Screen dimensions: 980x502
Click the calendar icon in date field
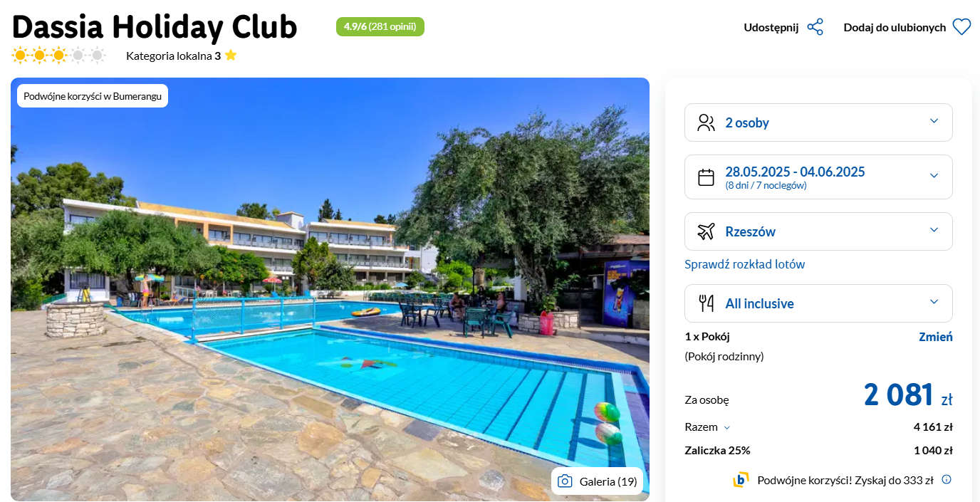tap(706, 177)
